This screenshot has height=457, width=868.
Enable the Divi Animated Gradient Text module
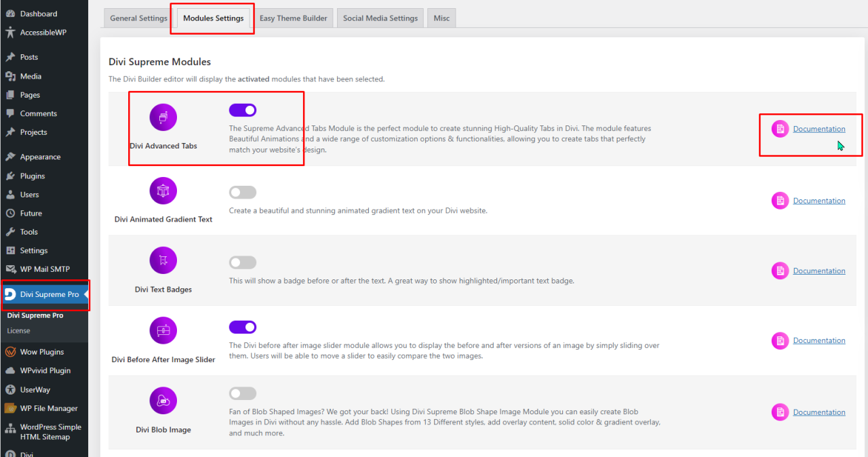(x=242, y=192)
